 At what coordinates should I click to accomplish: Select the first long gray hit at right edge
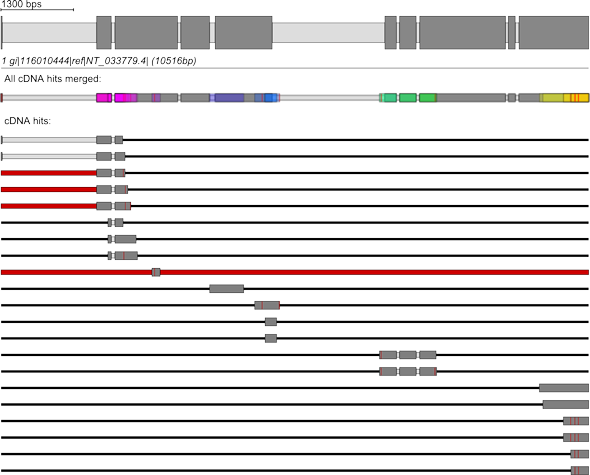point(564,388)
